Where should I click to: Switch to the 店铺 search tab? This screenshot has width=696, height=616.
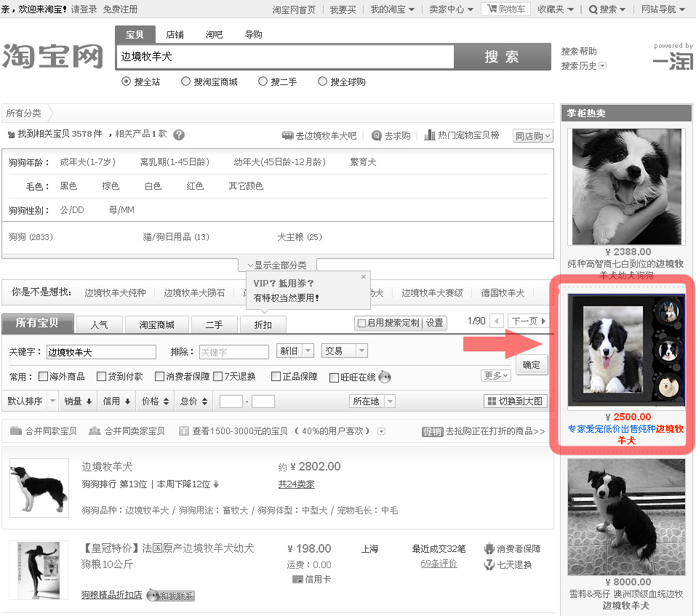coord(175,35)
